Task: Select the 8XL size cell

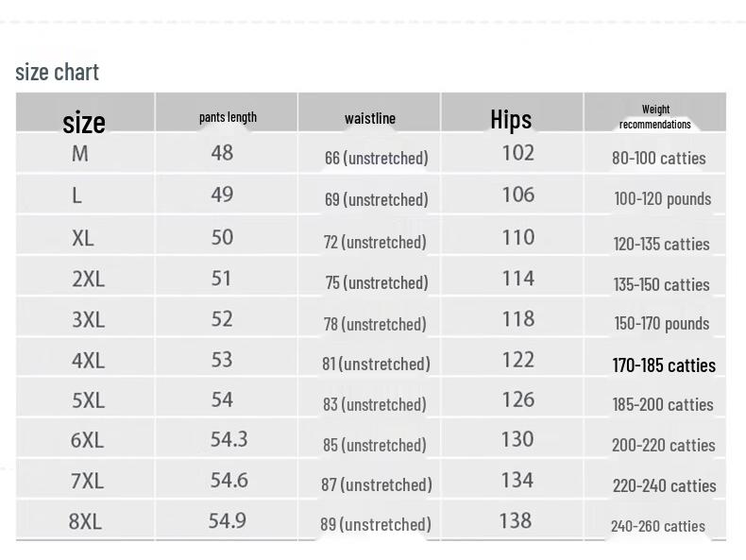Action: [x=85, y=521]
